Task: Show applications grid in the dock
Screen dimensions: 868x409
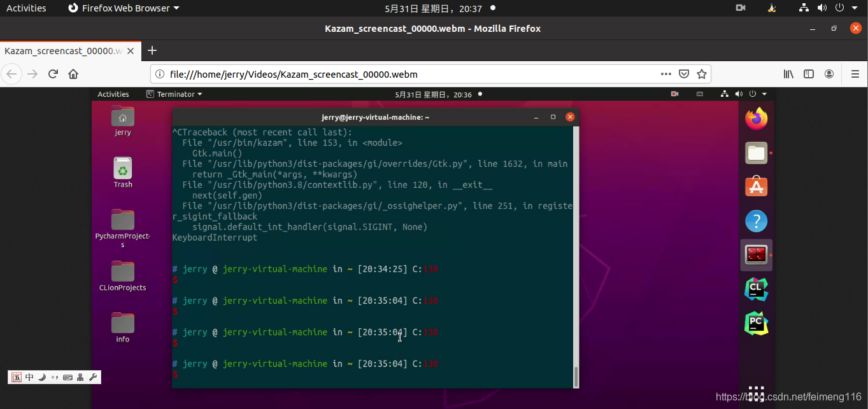Action: click(x=757, y=394)
